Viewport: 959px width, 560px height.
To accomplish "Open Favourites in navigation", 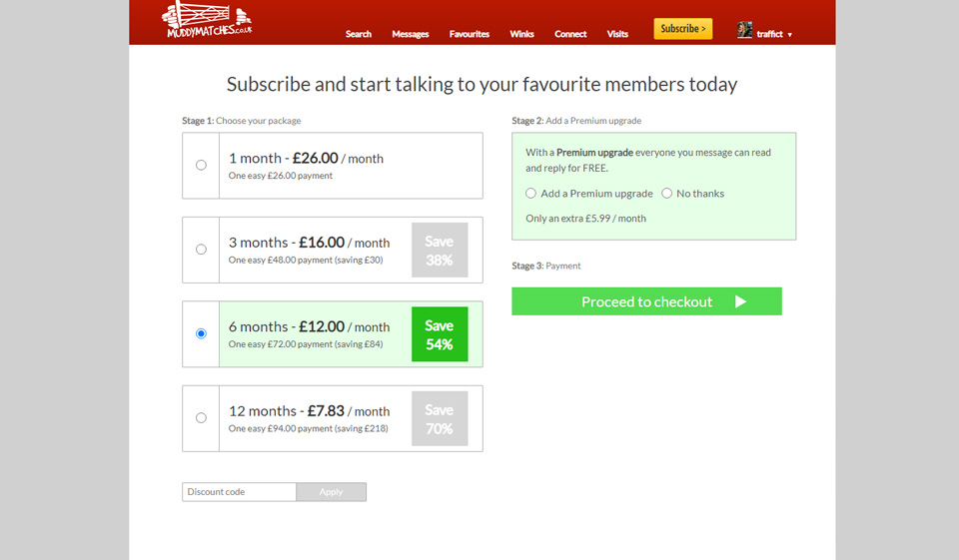I will tap(470, 34).
